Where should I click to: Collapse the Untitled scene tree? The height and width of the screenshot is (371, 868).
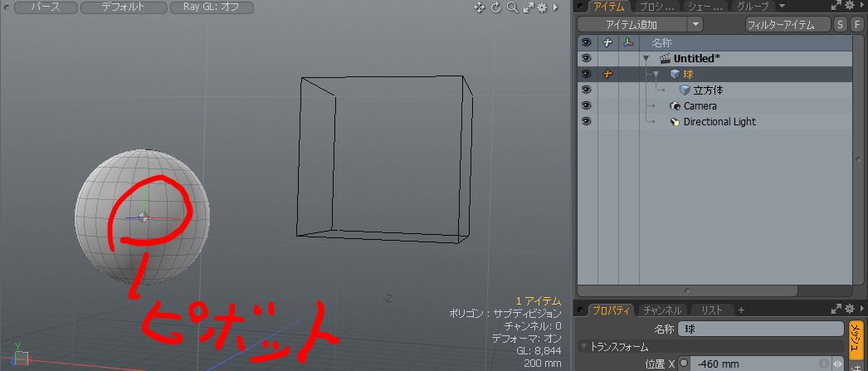(646, 58)
